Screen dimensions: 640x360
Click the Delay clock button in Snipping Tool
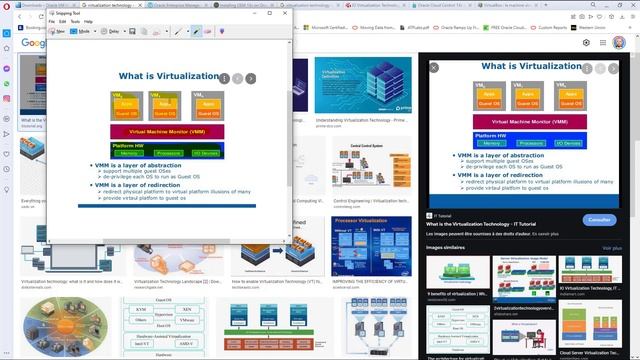pos(110,31)
